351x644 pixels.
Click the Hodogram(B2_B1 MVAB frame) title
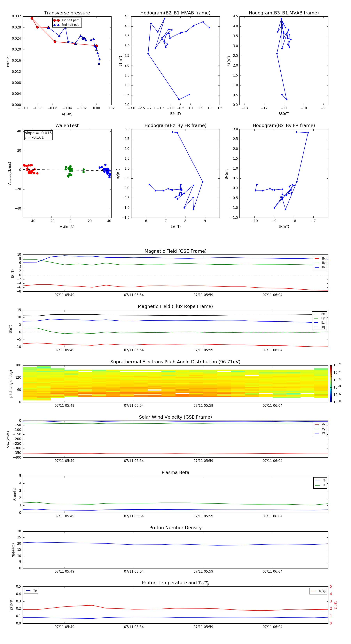point(175,13)
